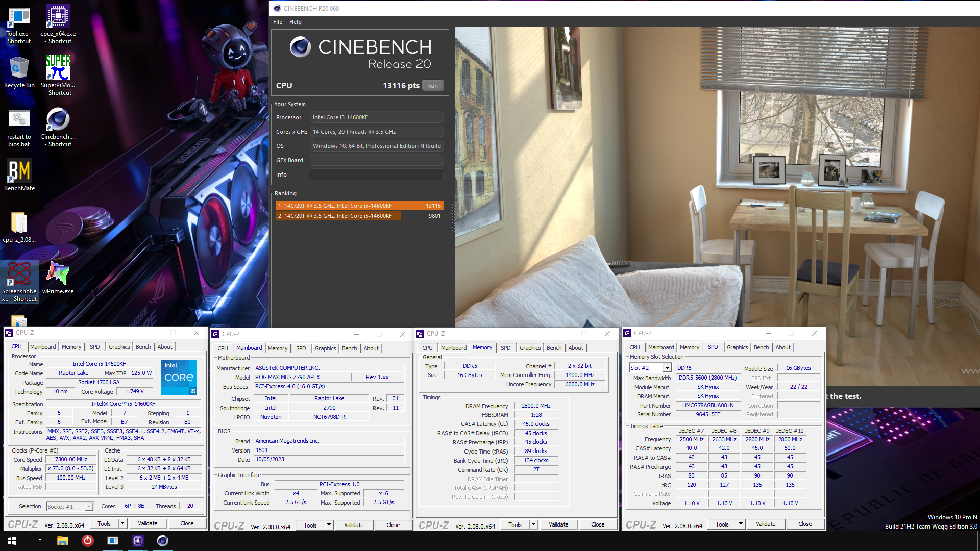Image resolution: width=980 pixels, height=551 pixels.
Task: Open the Cinebench File menu
Action: click(x=278, y=22)
